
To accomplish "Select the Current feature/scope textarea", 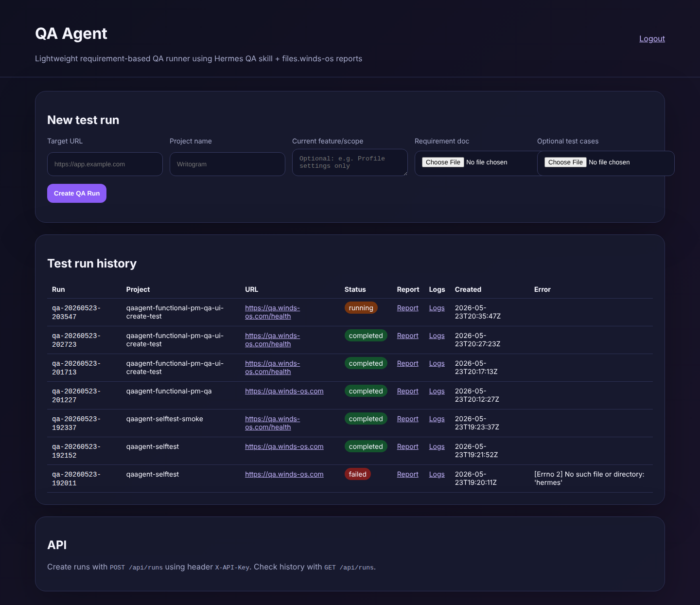I will [x=350, y=162].
